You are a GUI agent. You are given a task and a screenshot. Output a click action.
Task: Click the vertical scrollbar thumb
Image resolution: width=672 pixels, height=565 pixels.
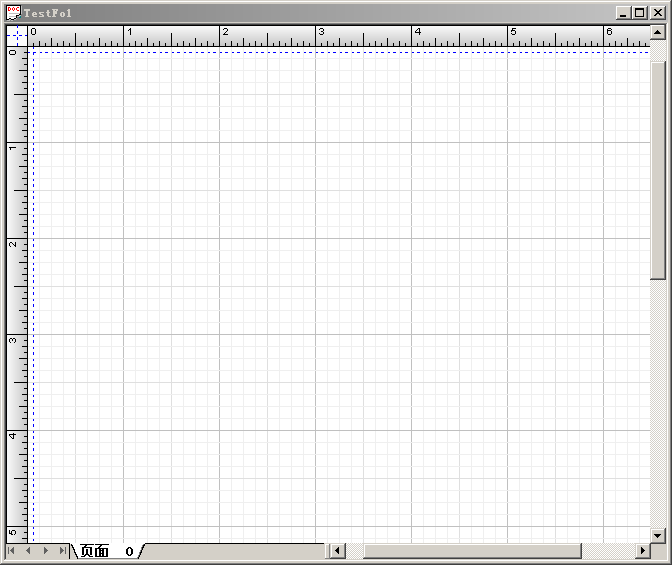point(657,171)
